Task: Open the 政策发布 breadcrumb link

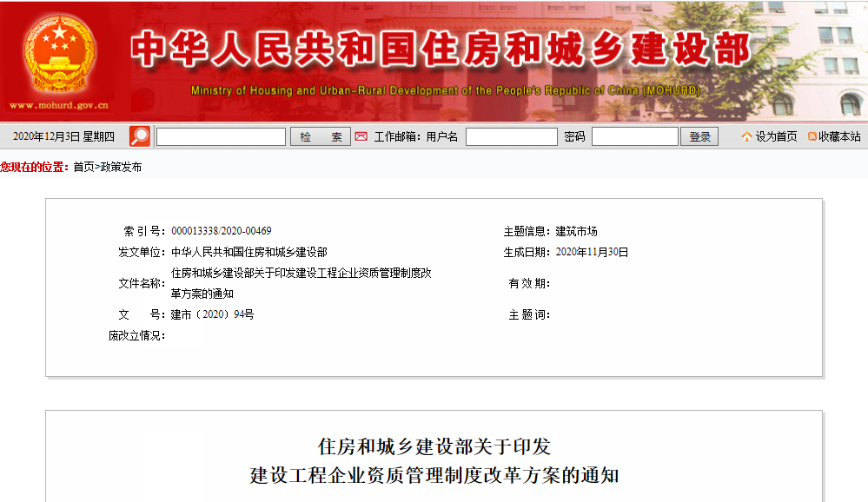Action: pyautogui.click(x=121, y=167)
